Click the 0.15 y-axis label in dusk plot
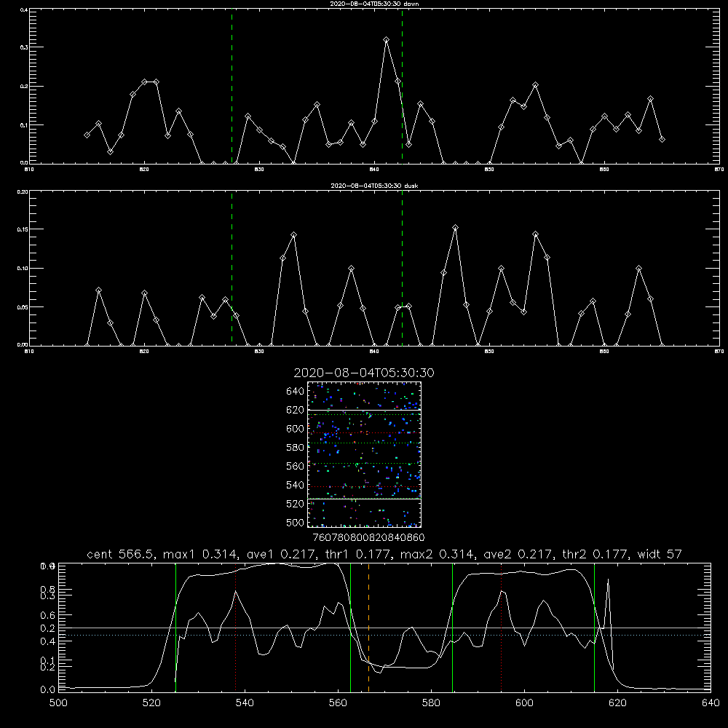728x728 pixels. (x=23, y=229)
